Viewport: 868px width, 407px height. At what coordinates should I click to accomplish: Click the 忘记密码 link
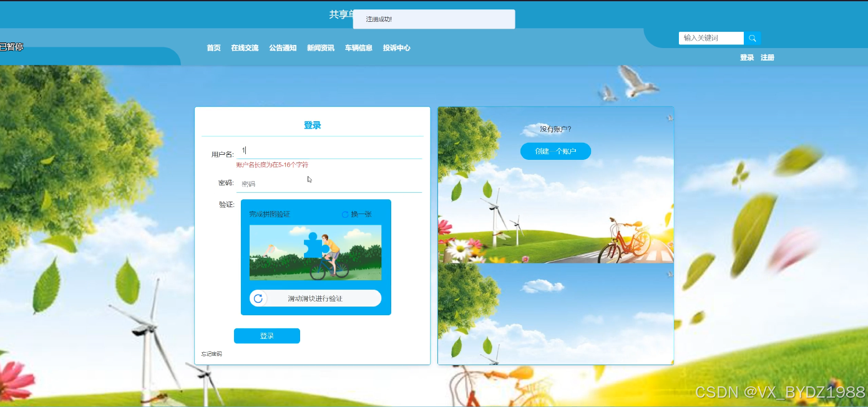(x=212, y=354)
